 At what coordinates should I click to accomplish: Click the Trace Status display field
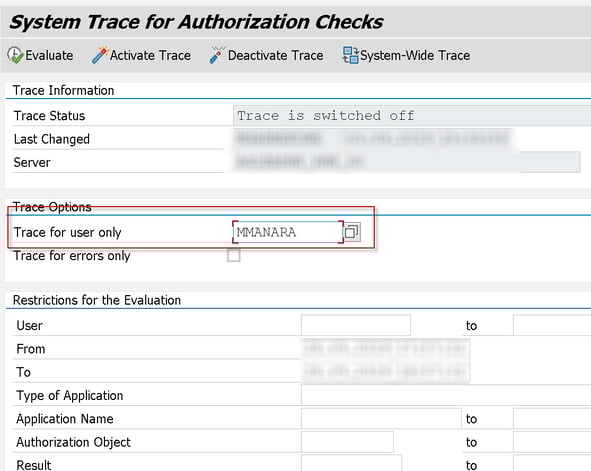click(412, 115)
